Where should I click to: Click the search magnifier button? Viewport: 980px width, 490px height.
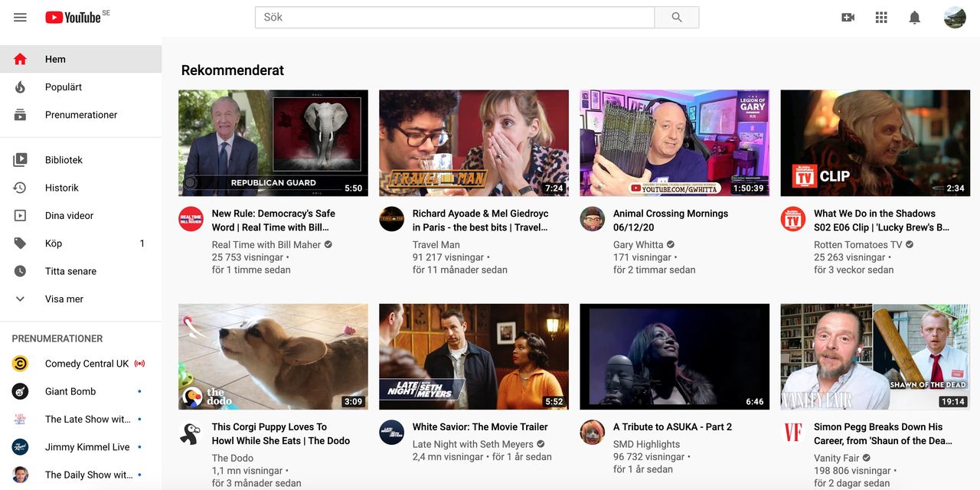[677, 17]
